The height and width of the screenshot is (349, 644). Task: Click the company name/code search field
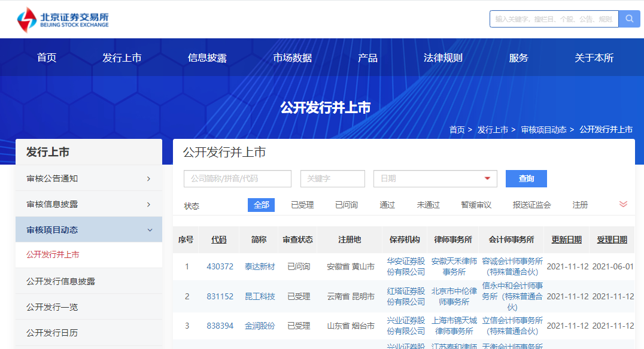tap(237, 178)
